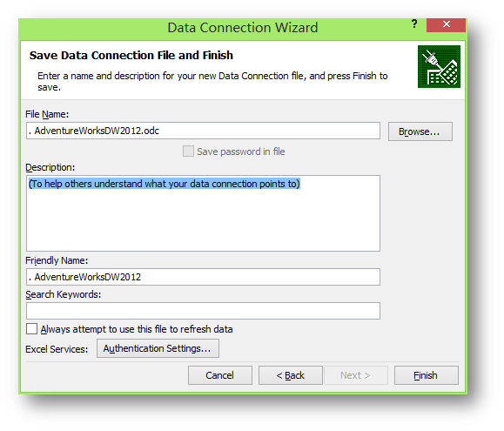
Task: Open Authentication Settings for Excel Services
Action: click(158, 348)
